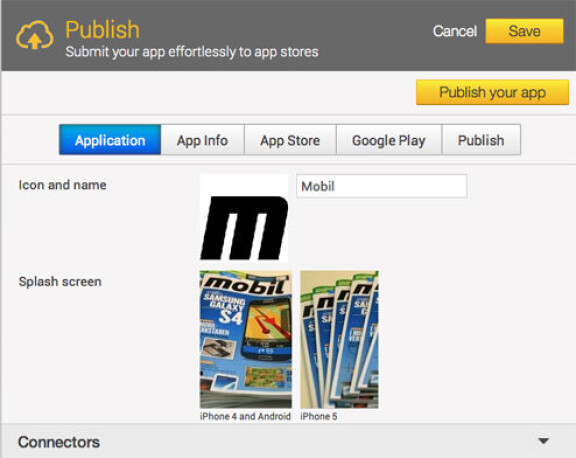Choose the iPhone 4 and Android splash image
This screenshot has width=576, height=458.
[246, 339]
